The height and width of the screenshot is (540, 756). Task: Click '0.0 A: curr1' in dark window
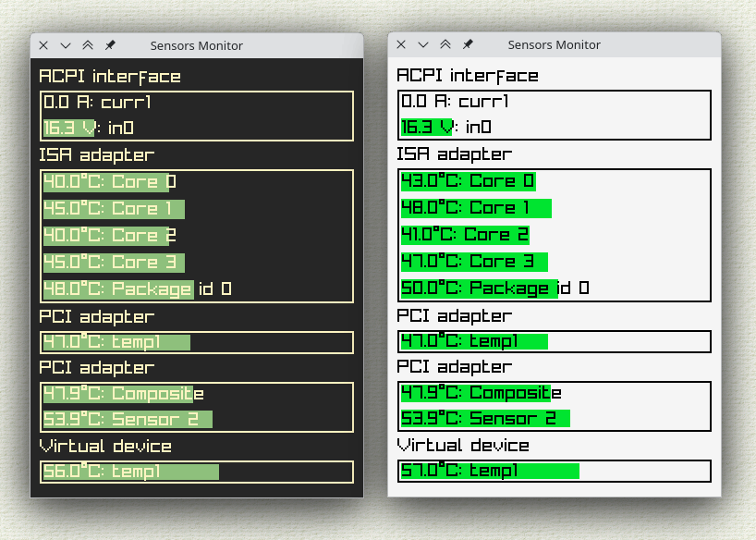coord(97,103)
